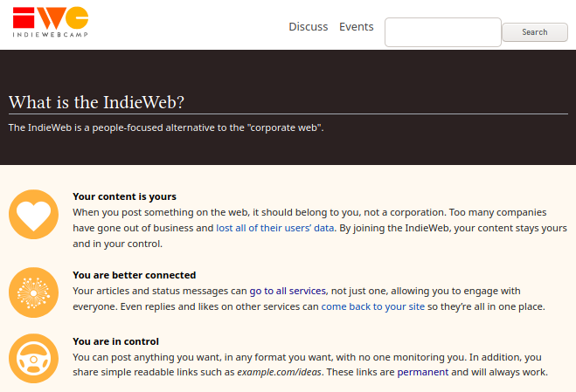
Task: Follow the 'go to all services' link
Action: click(288, 291)
